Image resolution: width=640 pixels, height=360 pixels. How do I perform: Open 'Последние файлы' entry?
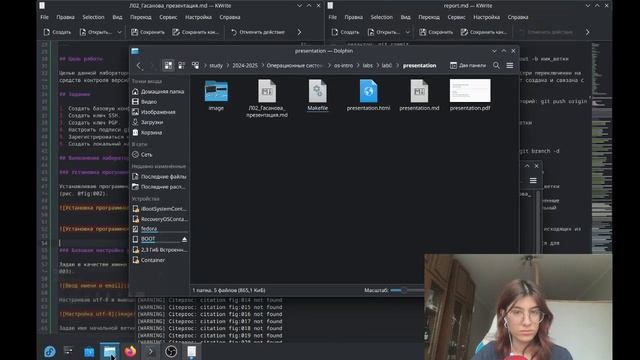point(158,176)
